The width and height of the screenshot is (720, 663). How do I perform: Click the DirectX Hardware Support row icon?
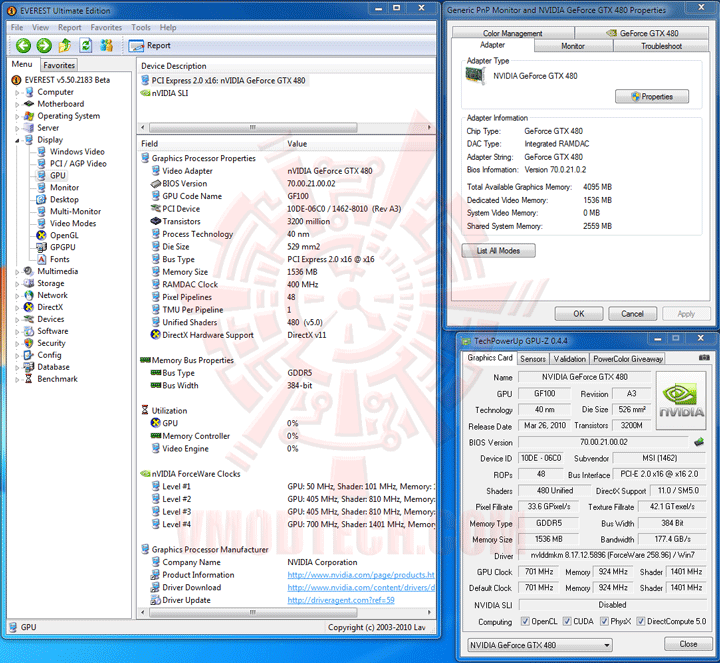[x=156, y=334]
